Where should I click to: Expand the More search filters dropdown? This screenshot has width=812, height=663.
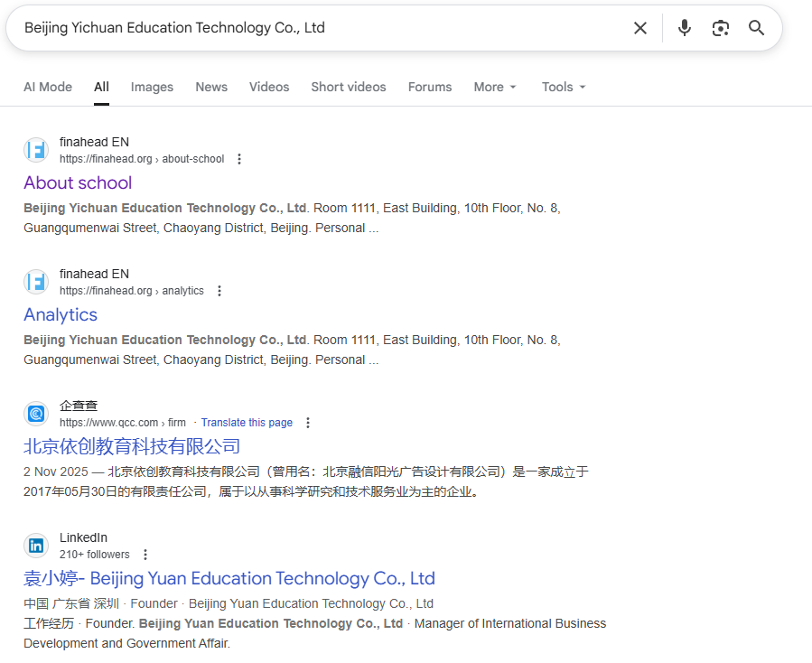[x=495, y=87]
